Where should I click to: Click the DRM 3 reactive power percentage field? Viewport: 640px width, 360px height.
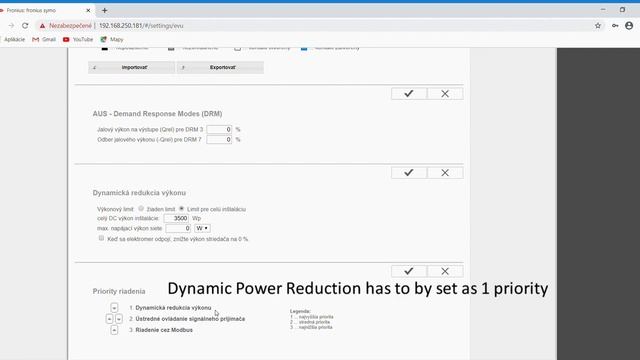click(x=219, y=129)
